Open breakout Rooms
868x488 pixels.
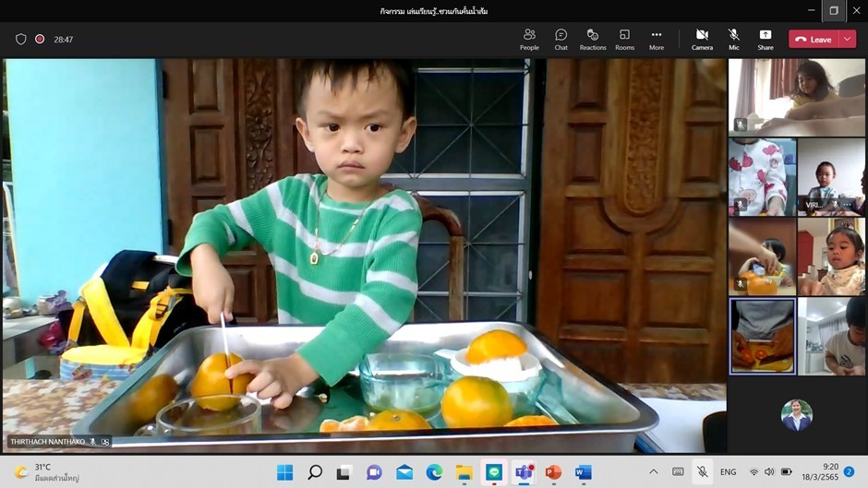tap(624, 39)
